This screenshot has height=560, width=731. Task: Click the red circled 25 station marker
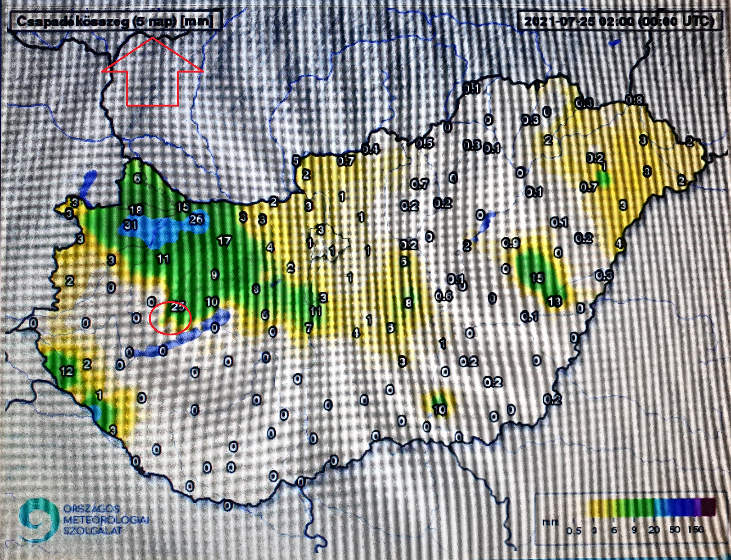(177, 307)
